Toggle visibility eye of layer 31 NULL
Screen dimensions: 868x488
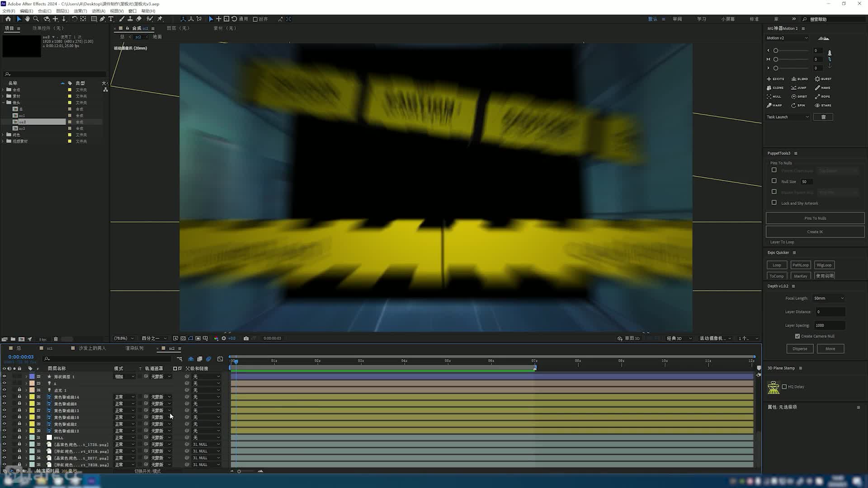coord(5,437)
